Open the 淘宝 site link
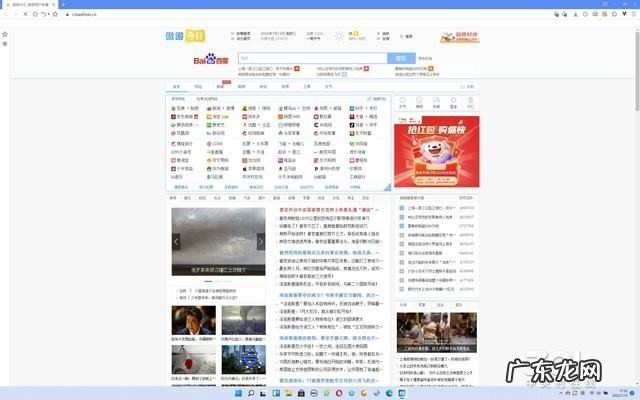Screen dimensions: 640x400 tap(218, 117)
